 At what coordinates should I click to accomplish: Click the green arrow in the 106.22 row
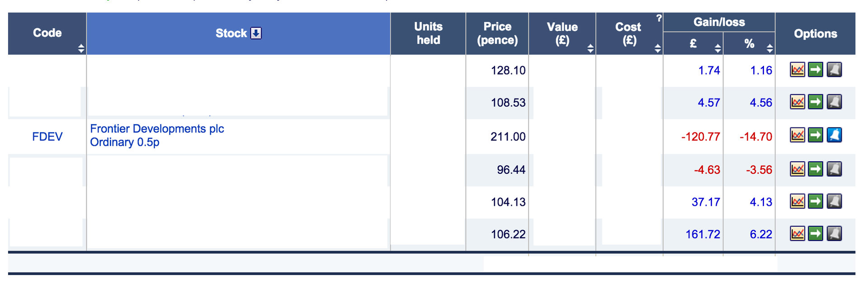click(x=816, y=233)
